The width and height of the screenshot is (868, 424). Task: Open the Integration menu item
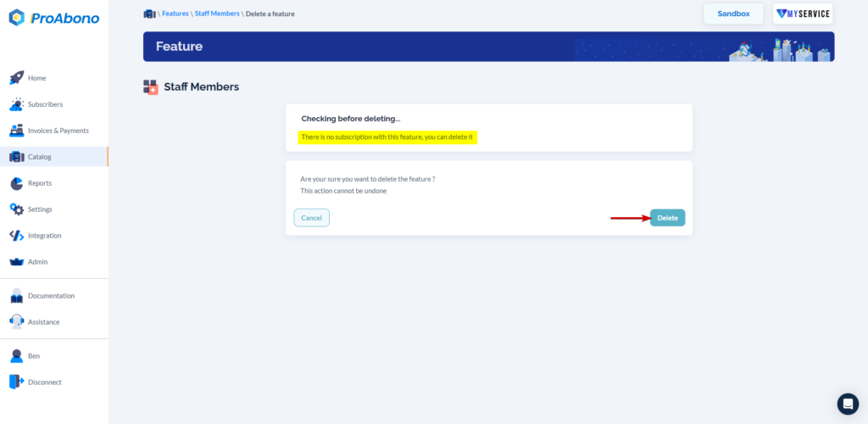pos(45,235)
